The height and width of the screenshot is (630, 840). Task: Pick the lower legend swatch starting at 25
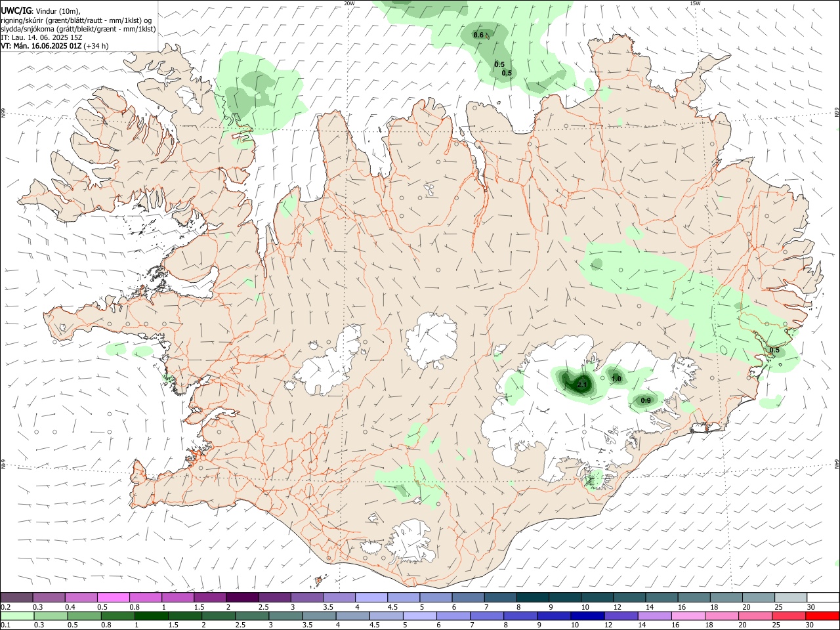[788, 616]
